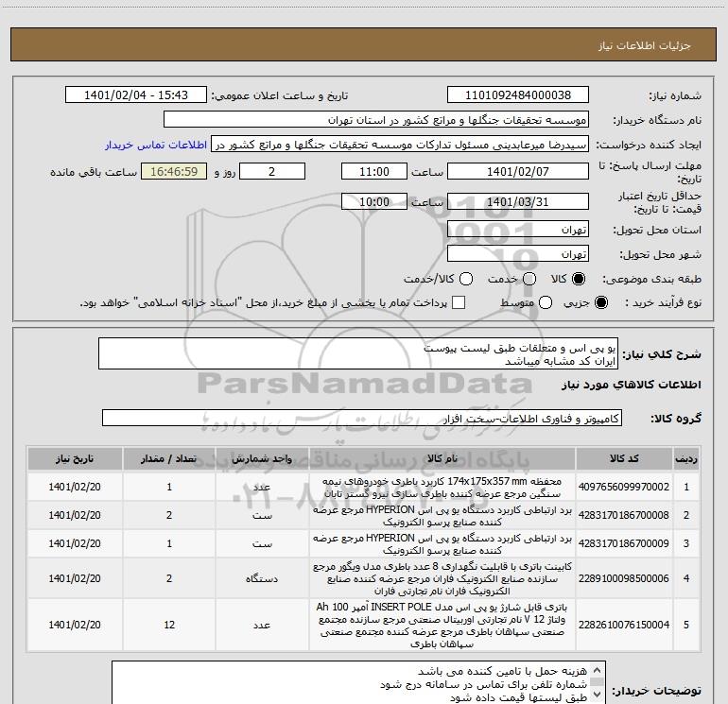Click the price validity date 1401/03/31
The image size is (728, 704).
518,202
